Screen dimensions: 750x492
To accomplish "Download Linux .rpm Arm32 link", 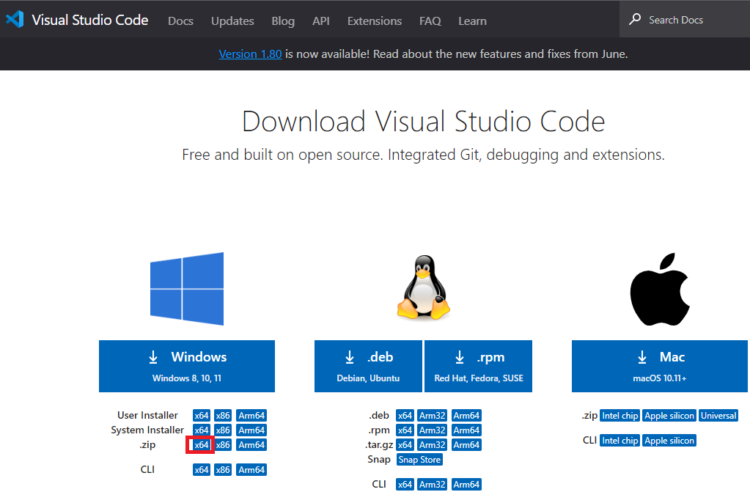I will 432,430.
